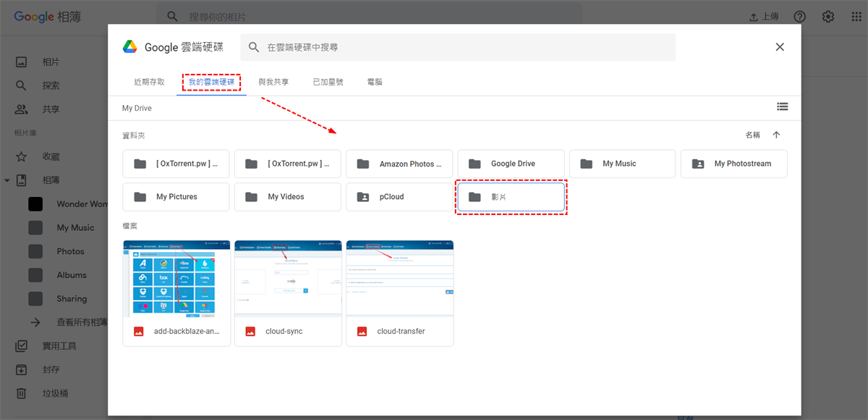Open the 與我共享 tab
Screen dimensions: 868x420
pos(273,82)
